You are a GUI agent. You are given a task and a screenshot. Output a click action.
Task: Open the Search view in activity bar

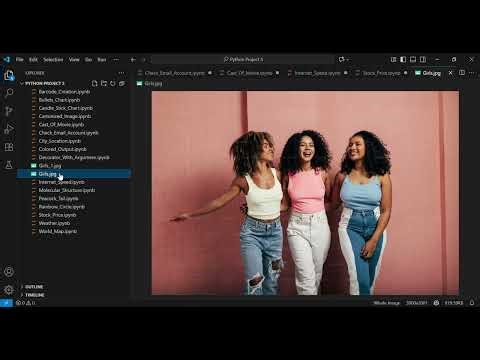point(9,93)
